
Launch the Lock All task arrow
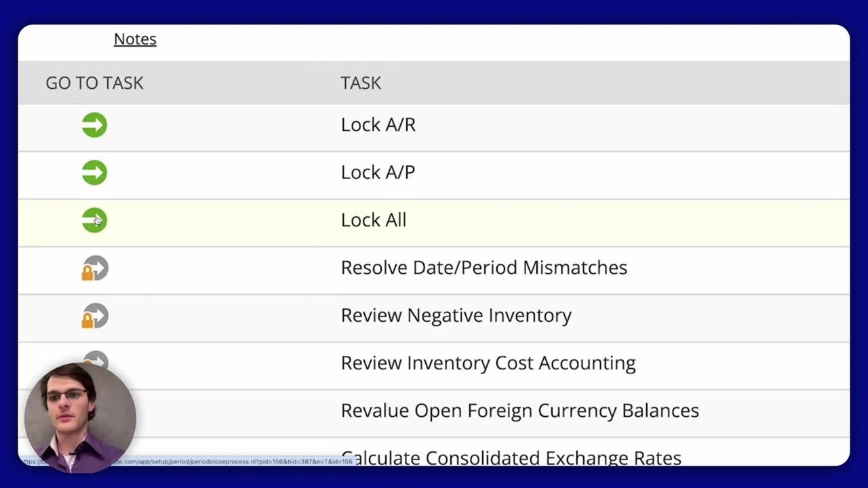click(x=94, y=220)
